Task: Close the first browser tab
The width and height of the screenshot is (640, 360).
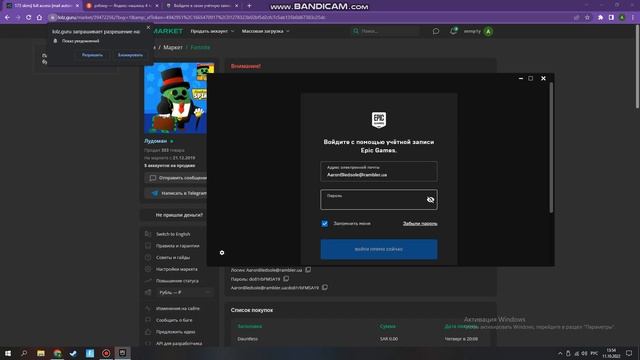Action: click(x=77, y=6)
